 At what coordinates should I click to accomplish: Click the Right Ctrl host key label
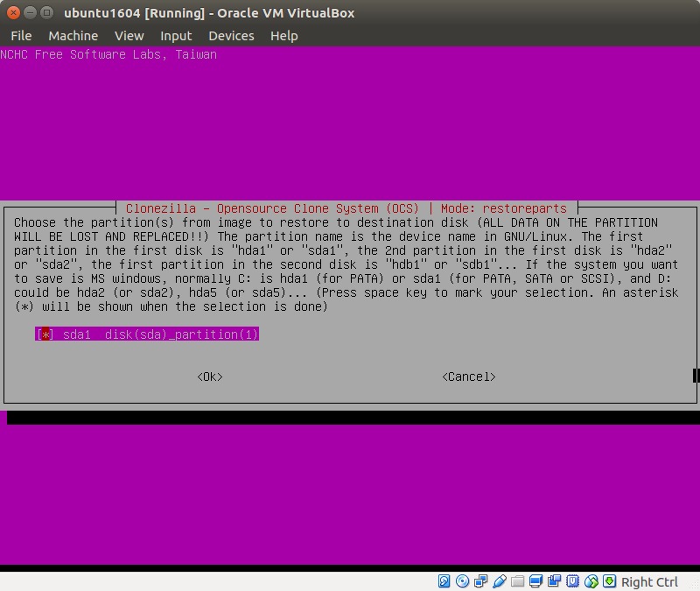pos(649,581)
